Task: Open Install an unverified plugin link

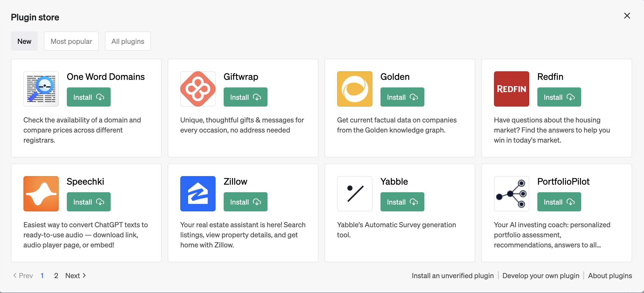Action: tap(453, 276)
